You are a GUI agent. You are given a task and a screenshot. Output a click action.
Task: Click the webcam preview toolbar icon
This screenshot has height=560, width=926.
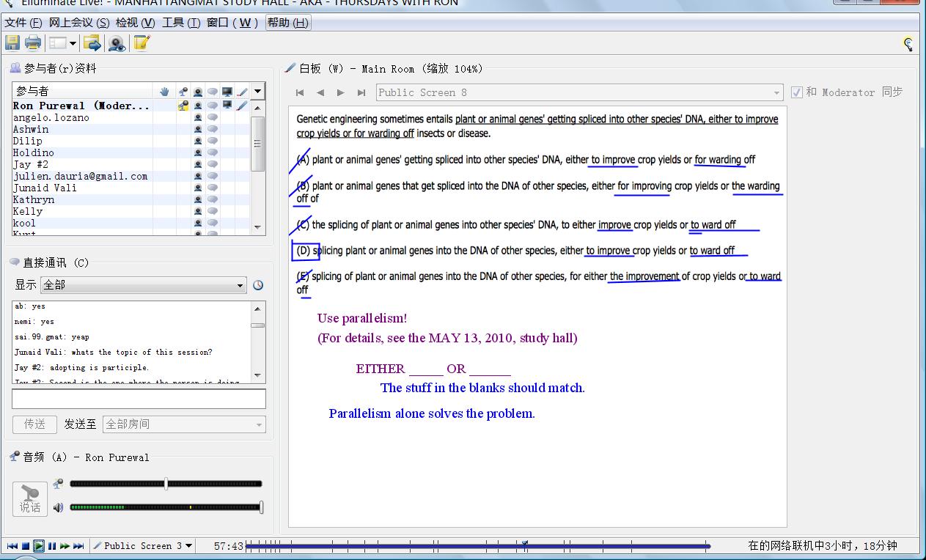pyautogui.click(x=117, y=43)
